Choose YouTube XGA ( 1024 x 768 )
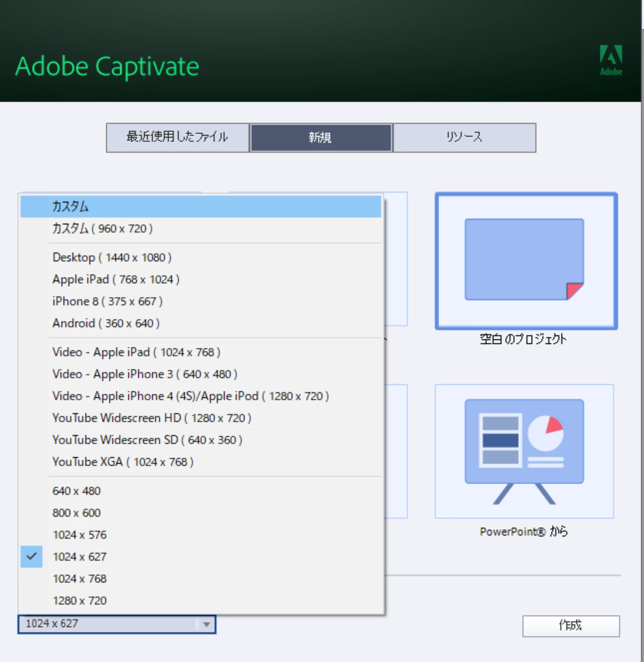 click(x=201, y=462)
